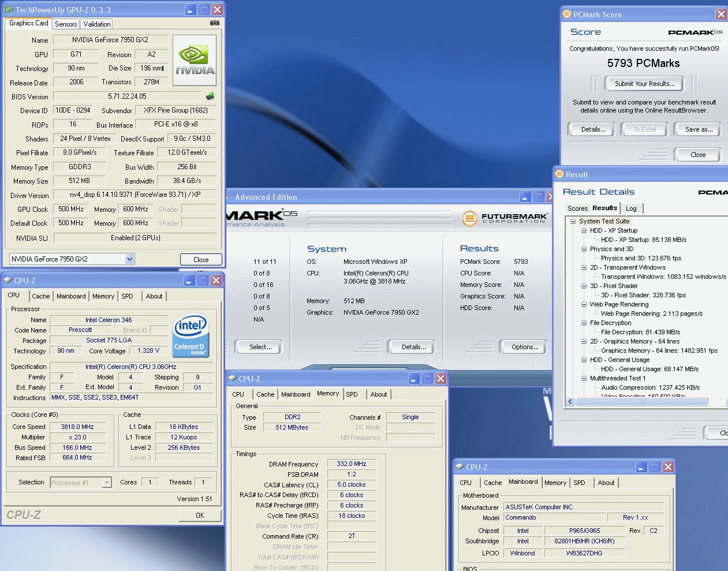Click the Multiplier value x 23.0
Screen dimensions: 728x571
tap(77, 437)
